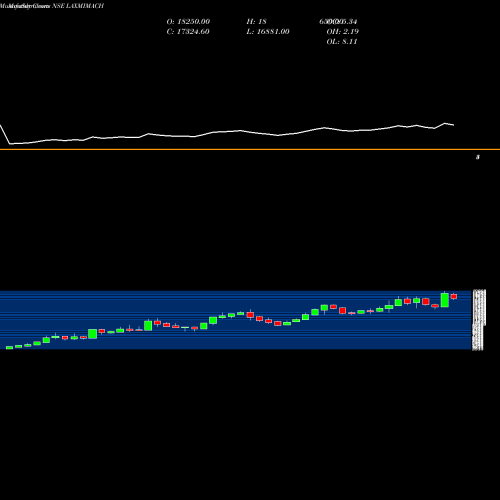Screen dimensions: 500x500
Task: Click the OL: 8.11 value
Action: click(x=342, y=42)
